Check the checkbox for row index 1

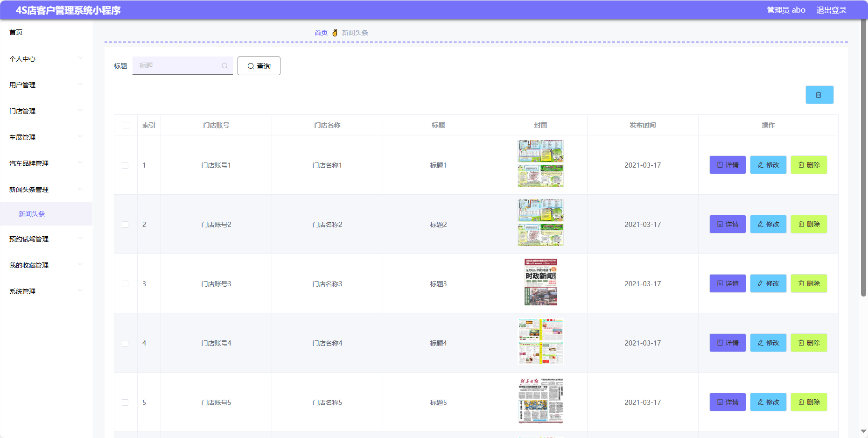pos(125,165)
